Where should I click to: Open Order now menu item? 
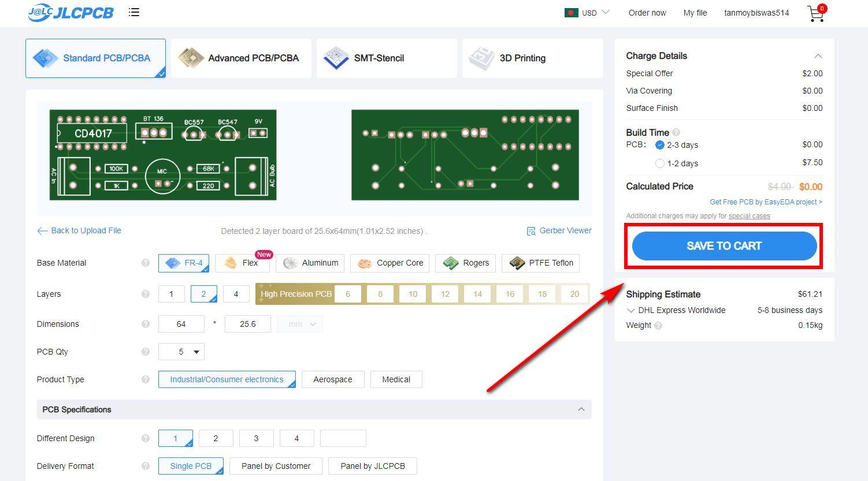pyautogui.click(x=647, y=13)
